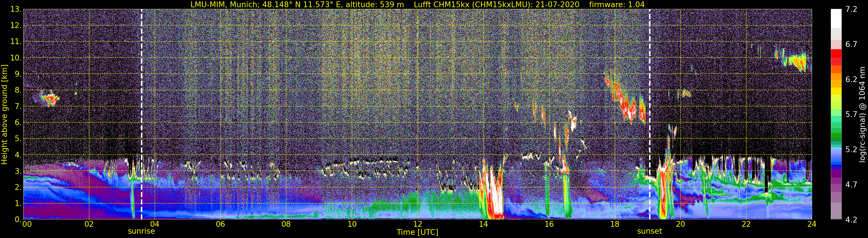The image size is (868, 238).
Task: Click the '5.' height tick label
Action: pyautogui.click(x=18, y=139)
